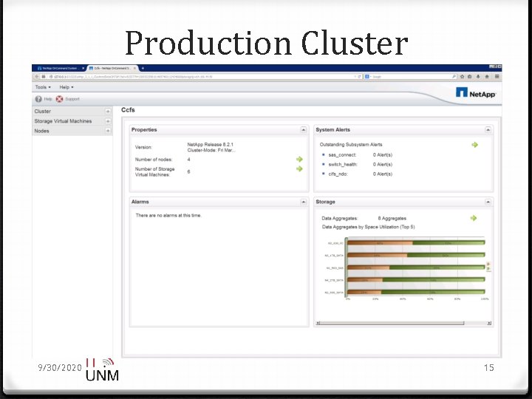Viewport: 532px width, 399px height.
Task: Click the Storage panel horizontal scrollbar
Action: [392, 323]
